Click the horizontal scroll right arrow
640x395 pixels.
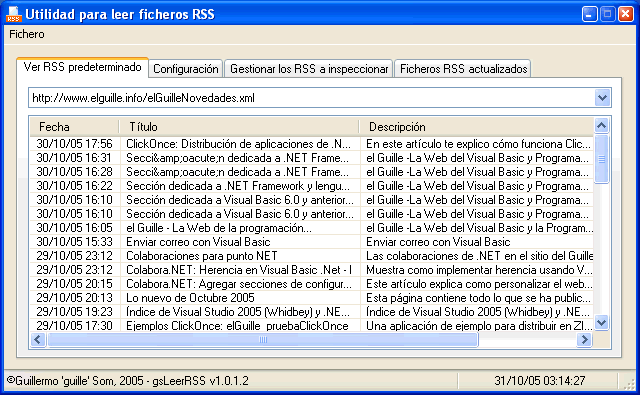tap(584, 340)
